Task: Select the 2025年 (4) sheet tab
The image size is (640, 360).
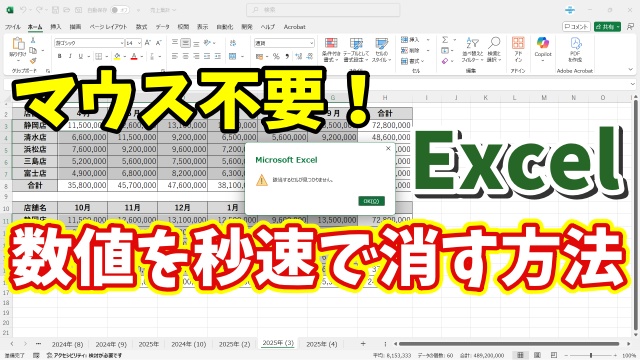Action: pyautogui.click(x=322, y=344)
